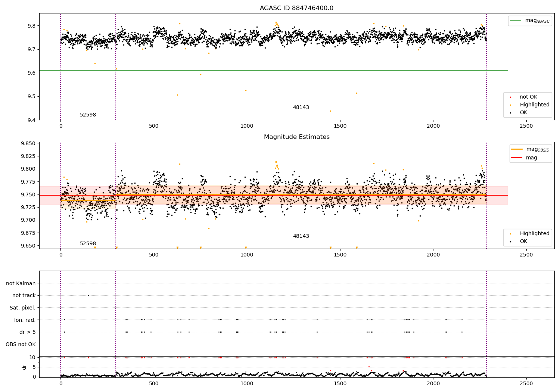Click the 9.650 y-axis tick label
This screenshot has height=392, width=560.
pyautogui.click(x=28, y=246)
